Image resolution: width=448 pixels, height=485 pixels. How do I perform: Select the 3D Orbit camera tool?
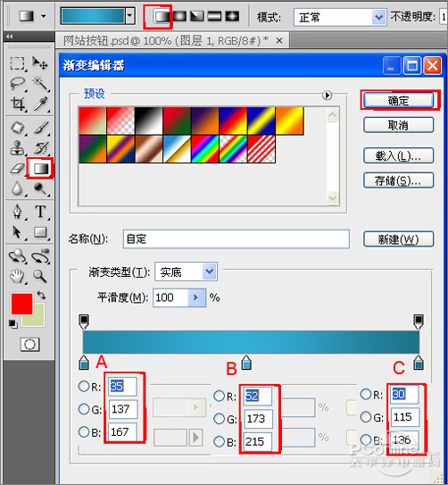tap(40, 256)
